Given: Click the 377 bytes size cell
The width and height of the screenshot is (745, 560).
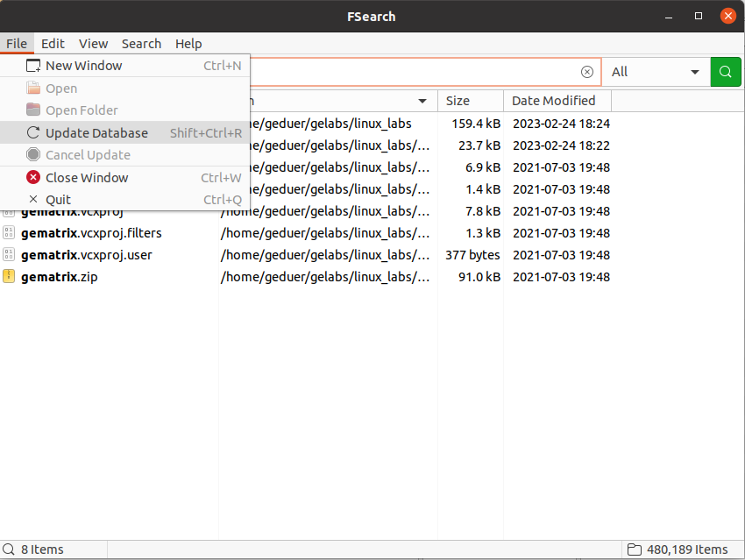Looking at the screenshot, I should point(472,255).
